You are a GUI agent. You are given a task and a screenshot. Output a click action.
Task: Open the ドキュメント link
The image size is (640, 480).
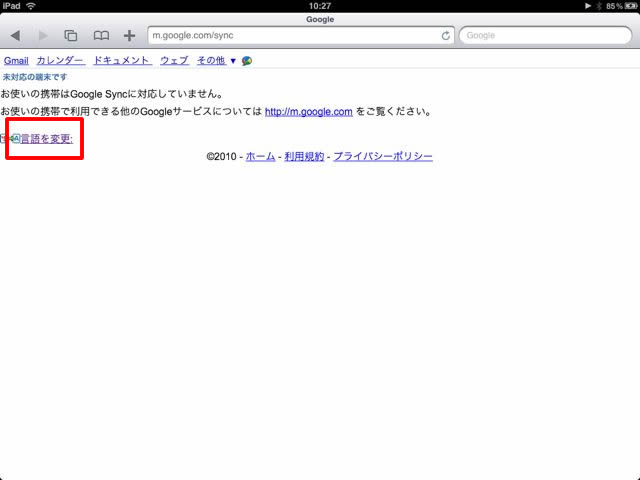pyautogui.click(x=122, y=61)
